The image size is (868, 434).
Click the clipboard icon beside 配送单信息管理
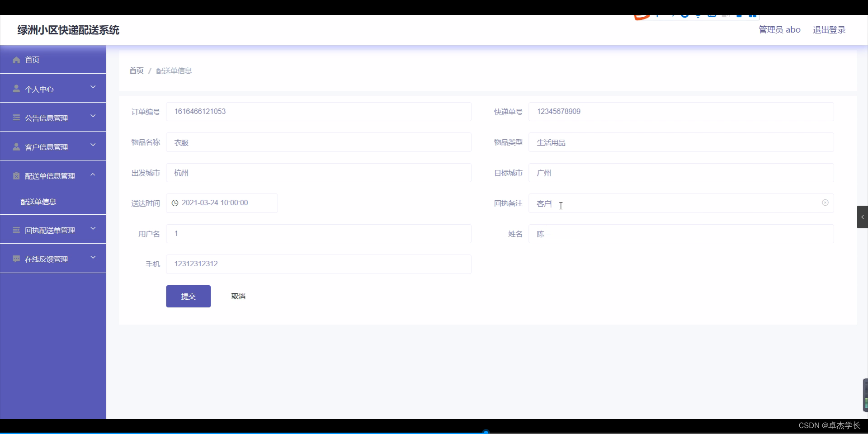click(x=16, y=176)
